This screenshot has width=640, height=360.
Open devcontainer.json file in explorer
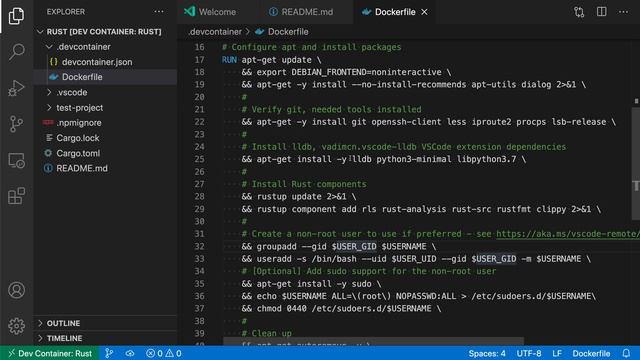coord(97,62)
